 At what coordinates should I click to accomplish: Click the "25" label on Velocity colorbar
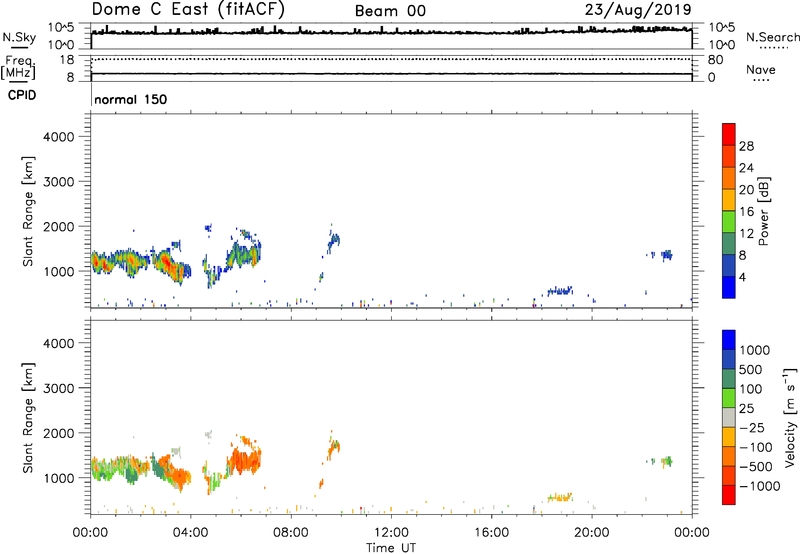[746, 408]
